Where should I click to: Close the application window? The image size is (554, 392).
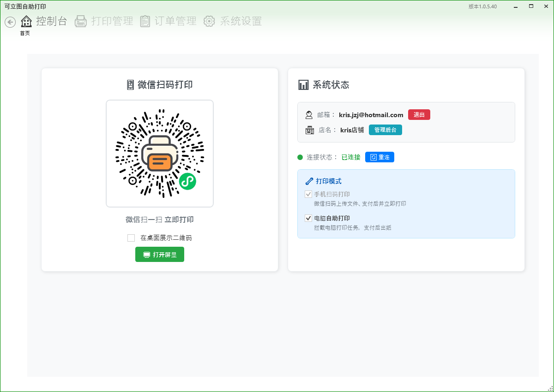point(546,6)
